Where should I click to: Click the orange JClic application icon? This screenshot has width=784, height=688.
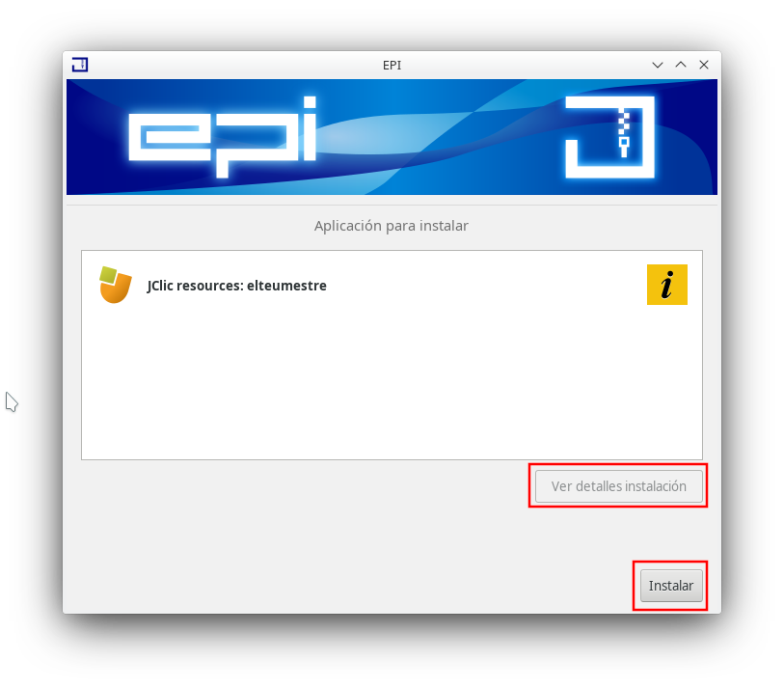point(116,285)
